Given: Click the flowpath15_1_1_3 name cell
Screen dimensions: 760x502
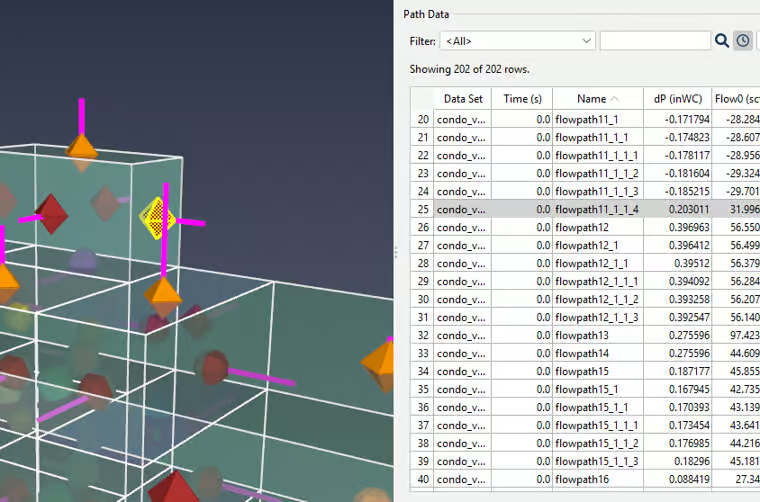Looking at the screenshot, I should coord(596,461).
